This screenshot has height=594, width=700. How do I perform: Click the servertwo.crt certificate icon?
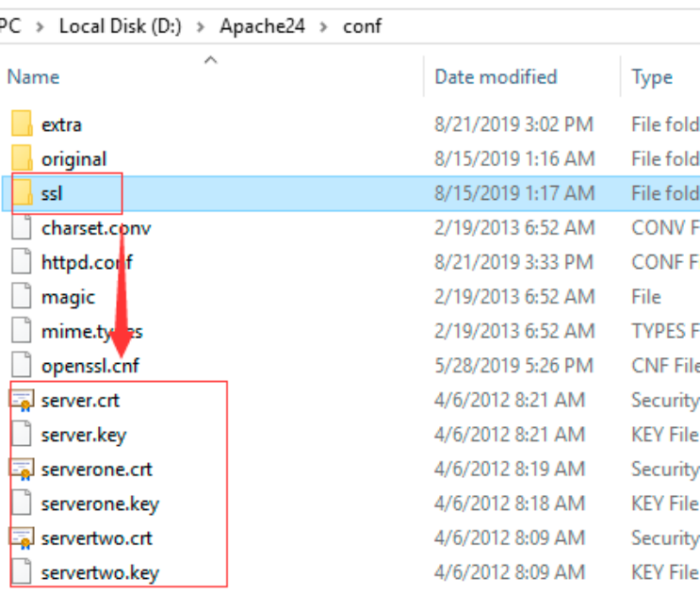21,537
